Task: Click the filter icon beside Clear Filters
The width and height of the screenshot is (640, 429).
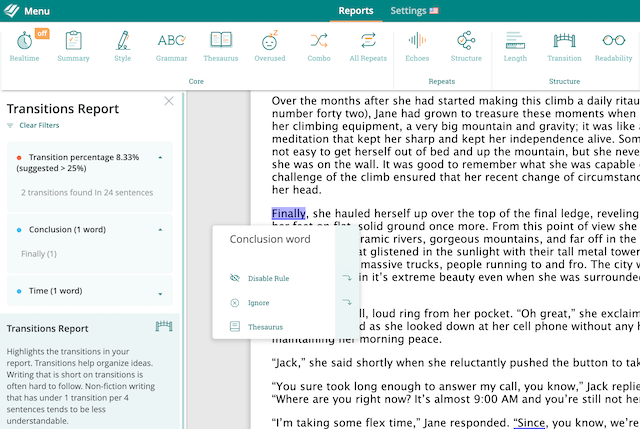Action: click(x=10, y=126)
